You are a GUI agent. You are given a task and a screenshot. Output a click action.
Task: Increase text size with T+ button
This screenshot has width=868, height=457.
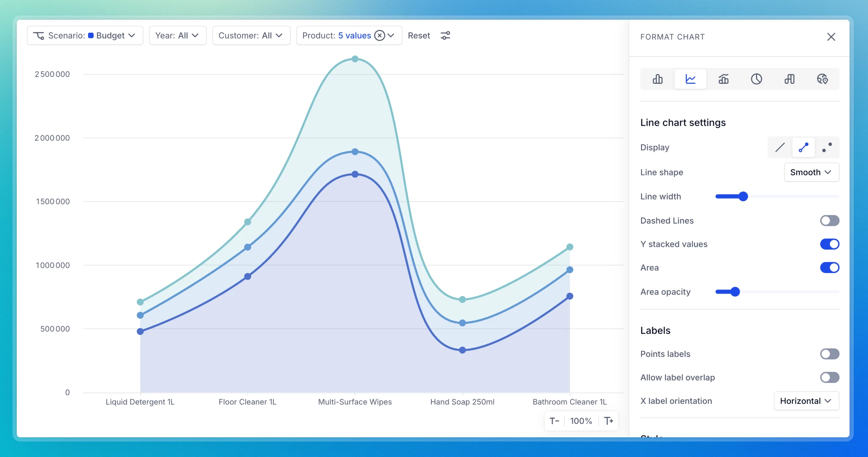[x=608, y=421]
